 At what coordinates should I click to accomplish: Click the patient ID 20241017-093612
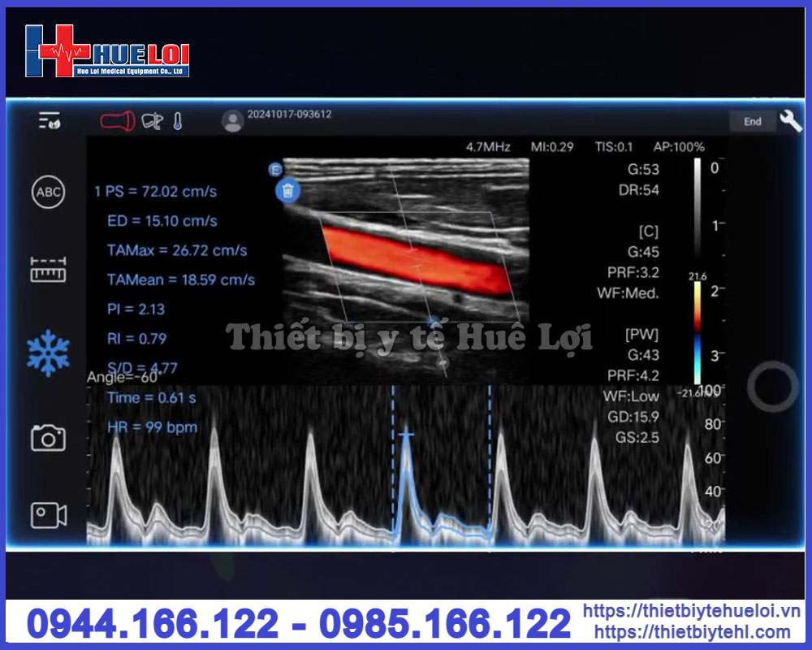tap(289, 115)
